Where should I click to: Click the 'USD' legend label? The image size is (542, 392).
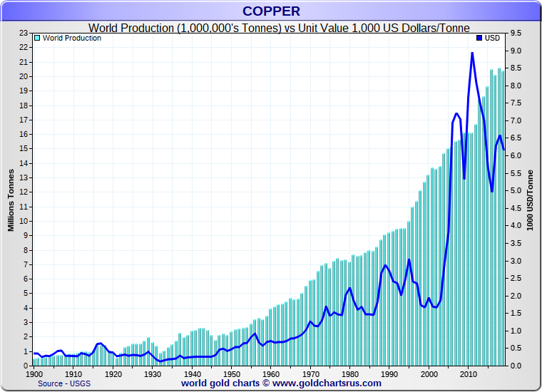point(492,38)
